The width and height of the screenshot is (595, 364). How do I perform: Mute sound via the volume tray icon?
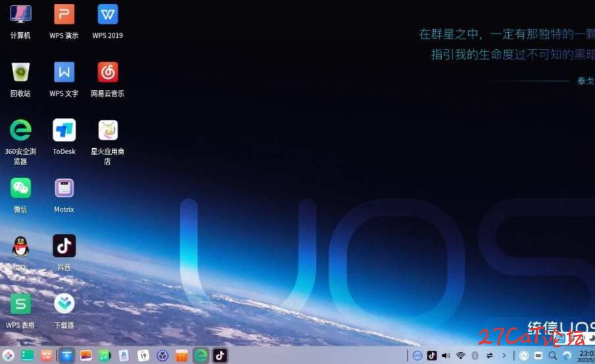446,355
